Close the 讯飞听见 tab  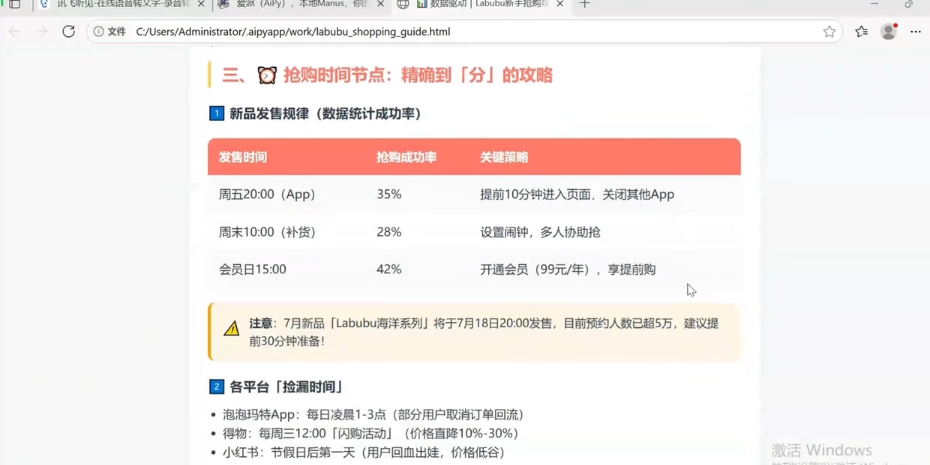click(x=201, y=4)
